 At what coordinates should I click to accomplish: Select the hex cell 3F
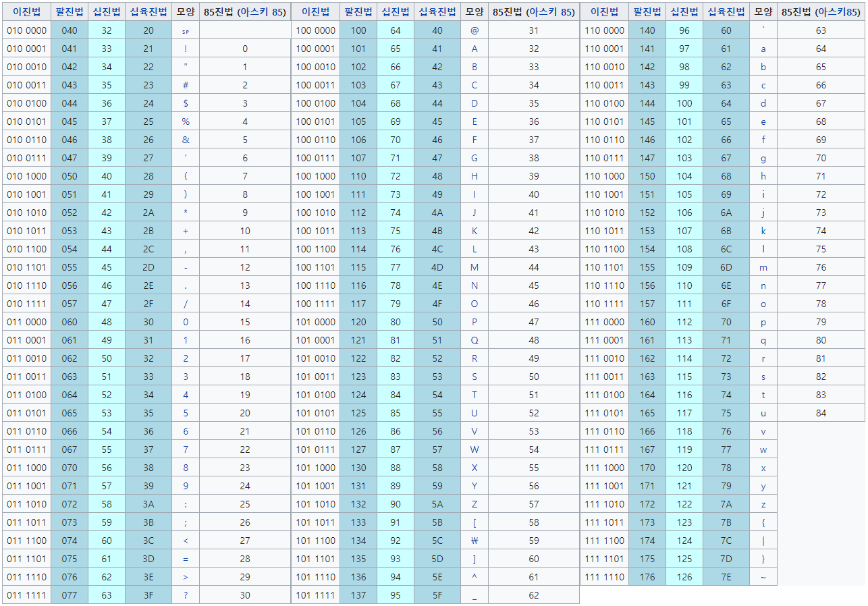click(x=148, y=595)
